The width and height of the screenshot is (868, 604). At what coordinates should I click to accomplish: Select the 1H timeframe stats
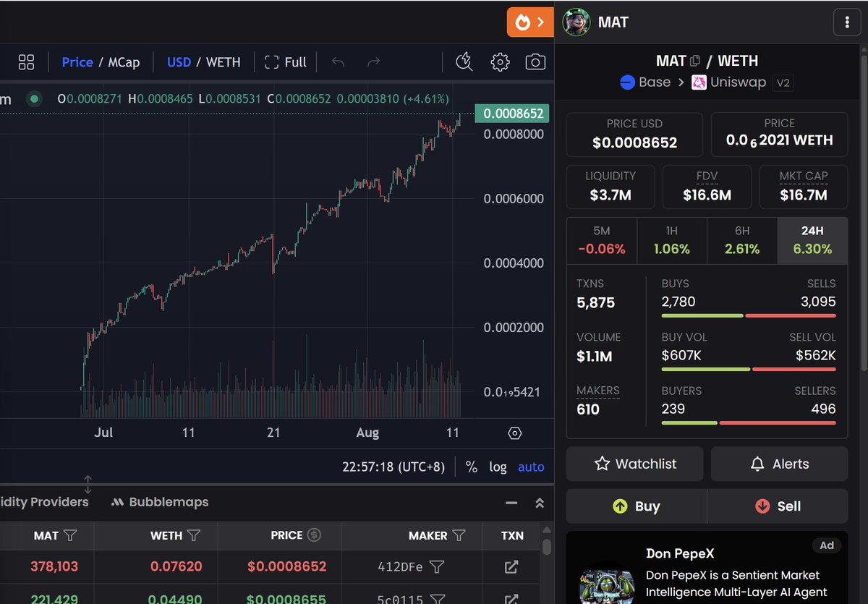pos(672,240)
